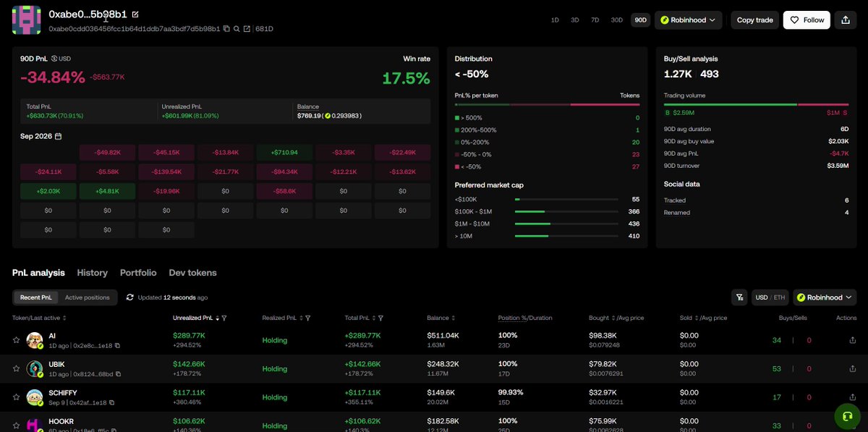Star the UBIK token row
This screenshot has height=432, width=868.
[16, 368]
